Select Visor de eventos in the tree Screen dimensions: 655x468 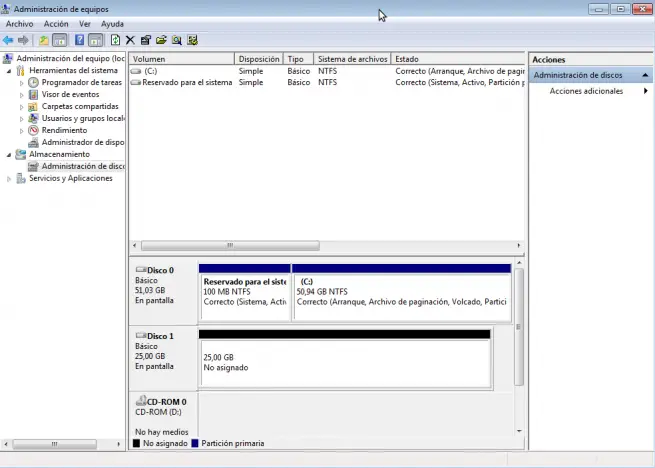click(71, 94)
